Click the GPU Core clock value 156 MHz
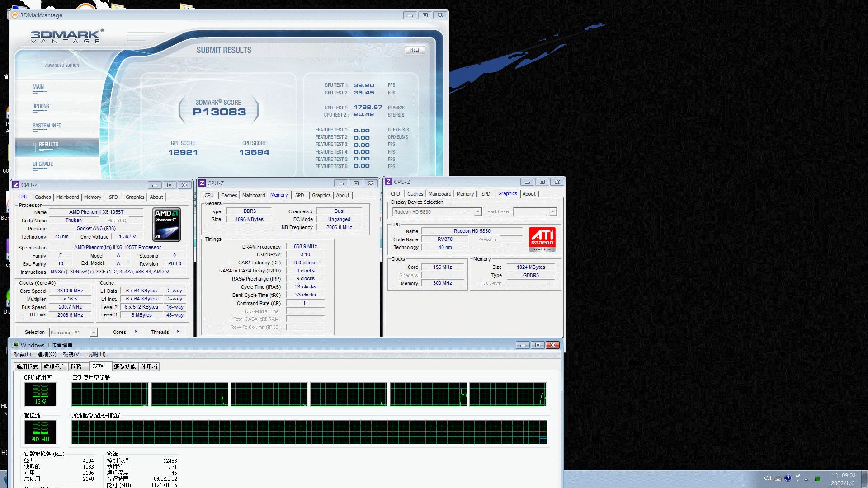Viewport: 868px width, 488px height. click(x=443, y=267)
